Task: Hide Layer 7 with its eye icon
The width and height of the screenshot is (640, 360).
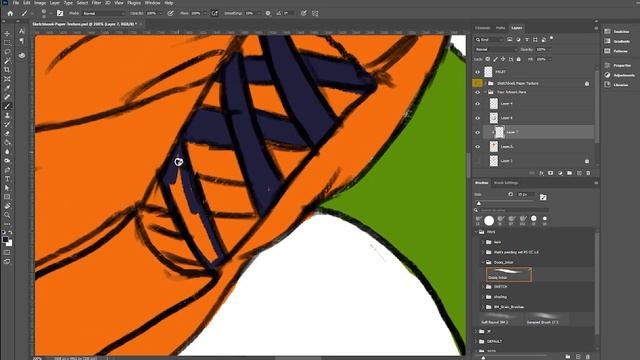Action: [x=477, y=132]
